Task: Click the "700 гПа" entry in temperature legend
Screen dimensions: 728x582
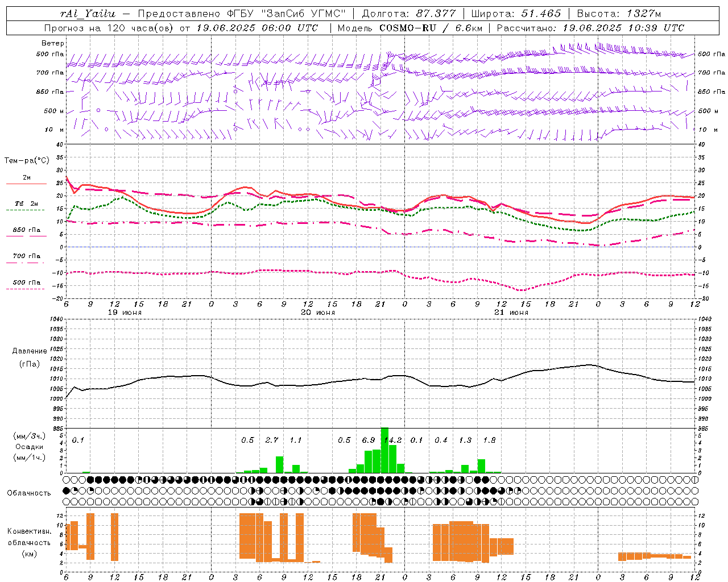Action: [27, 256]
